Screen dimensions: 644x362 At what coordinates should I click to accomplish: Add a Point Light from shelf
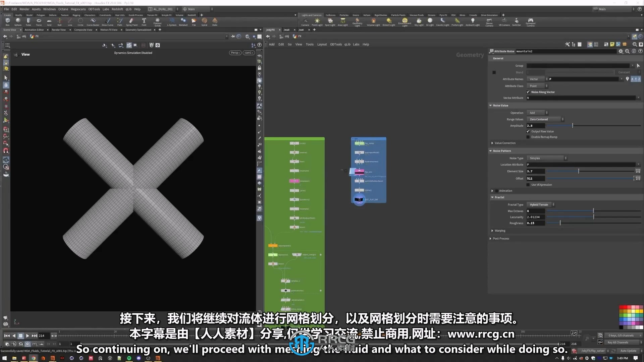click(317, 22)
